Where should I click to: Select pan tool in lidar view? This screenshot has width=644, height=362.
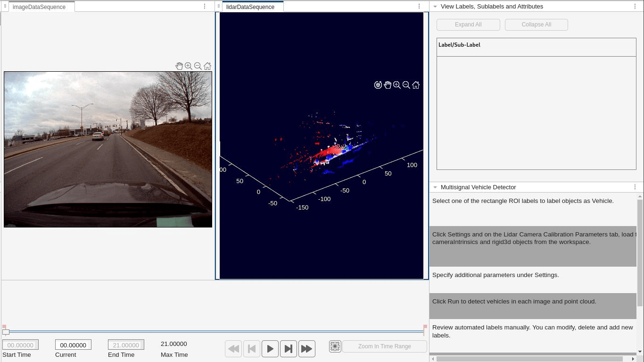point(388,85)
